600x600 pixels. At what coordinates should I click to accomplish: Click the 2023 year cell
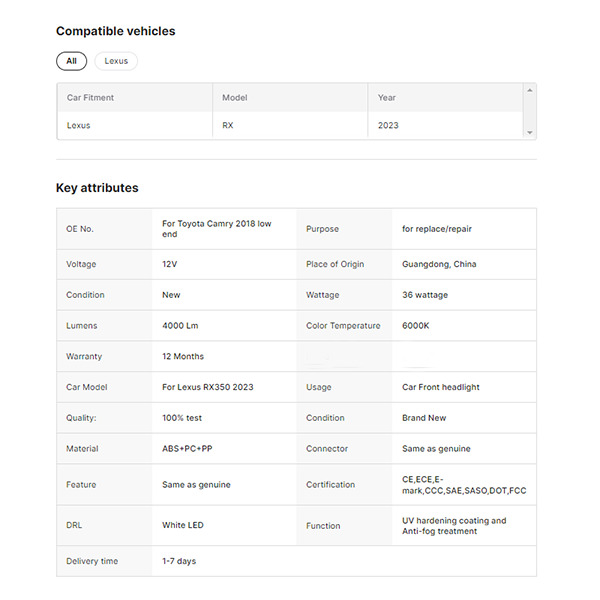point(388,126)
